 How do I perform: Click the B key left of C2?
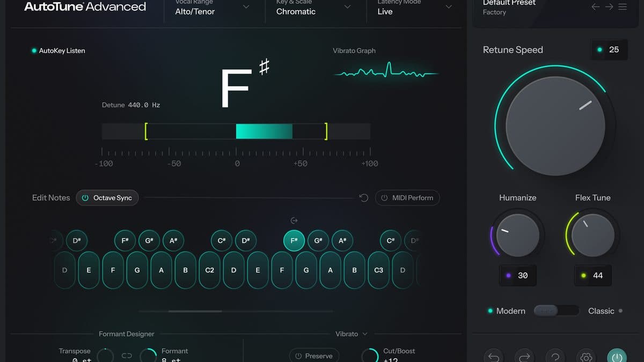pos(186,270)
